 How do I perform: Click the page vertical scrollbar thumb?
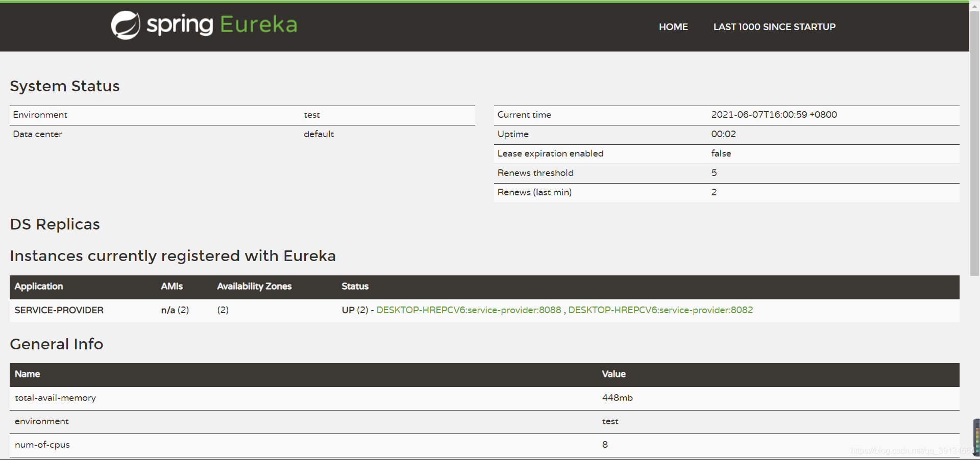[x=974, y=143]
